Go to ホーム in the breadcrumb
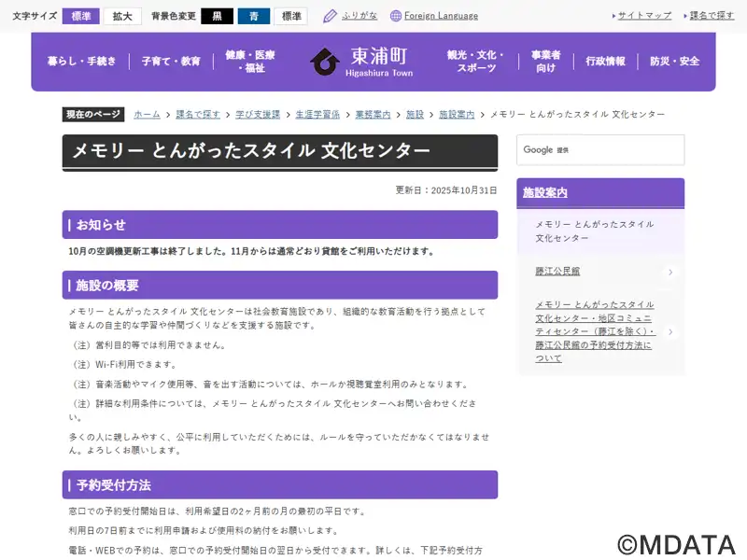Screen dimensions: 747x560 [147, 114]
